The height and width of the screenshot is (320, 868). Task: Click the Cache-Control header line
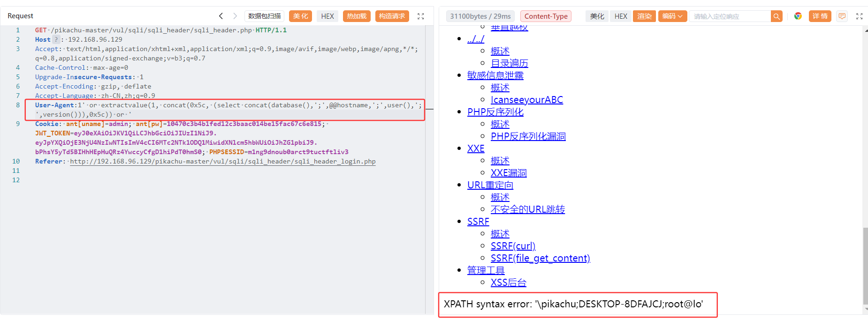tap(82, 67)
